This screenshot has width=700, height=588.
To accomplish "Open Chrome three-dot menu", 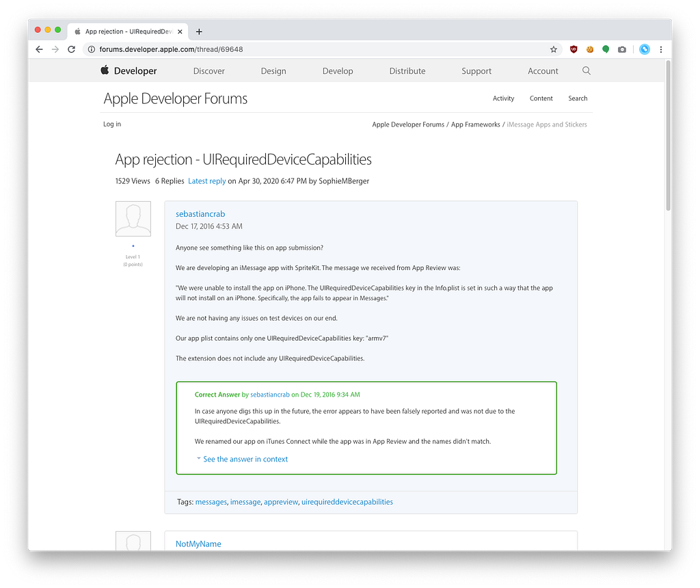I will pyautogui.click(x=661, y=49).
